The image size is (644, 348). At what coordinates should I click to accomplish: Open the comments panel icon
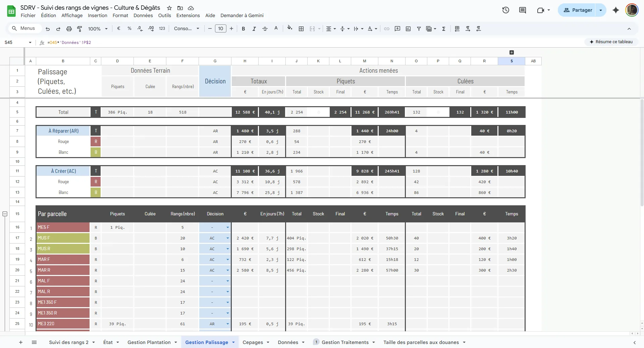[x=522, y=10]
